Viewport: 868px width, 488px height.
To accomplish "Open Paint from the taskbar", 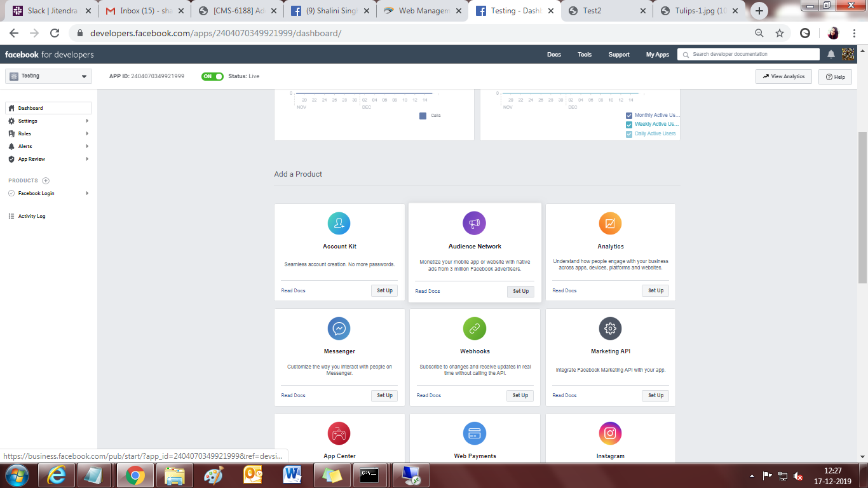I will point(214,475).
